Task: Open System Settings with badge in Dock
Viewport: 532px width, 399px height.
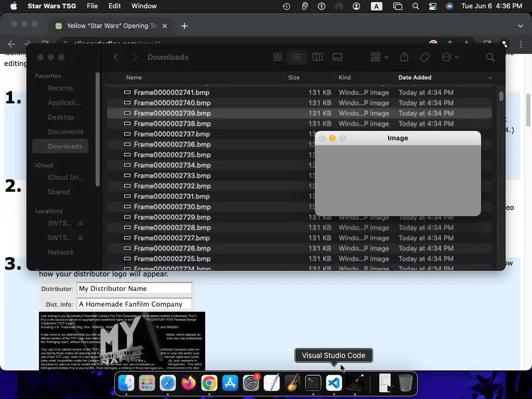Action: point(251,383)
